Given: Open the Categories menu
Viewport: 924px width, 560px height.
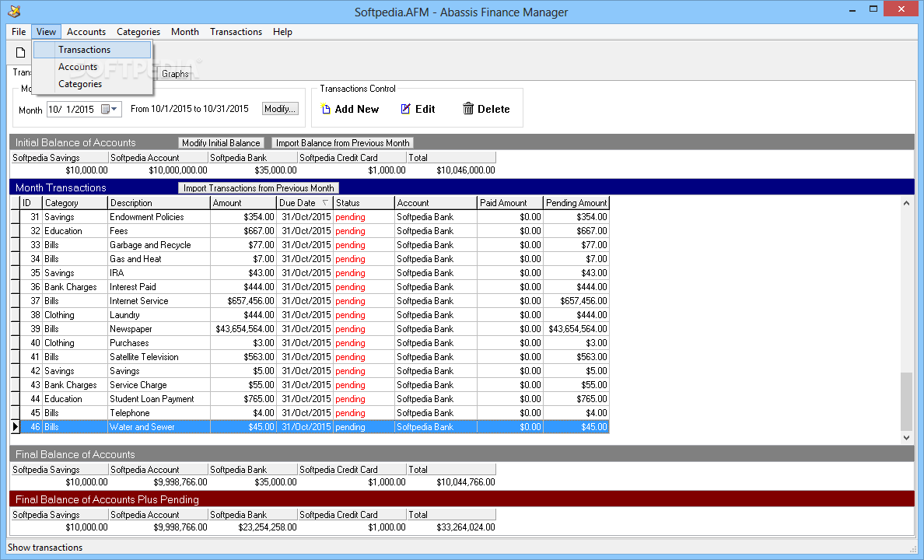Looking at the screenshot, I should click(138, 32).
